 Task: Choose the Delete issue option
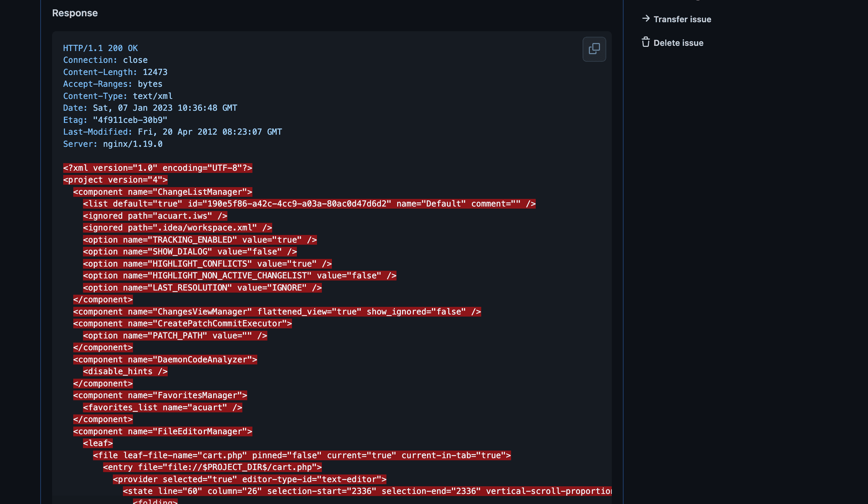tap(678, 43)
